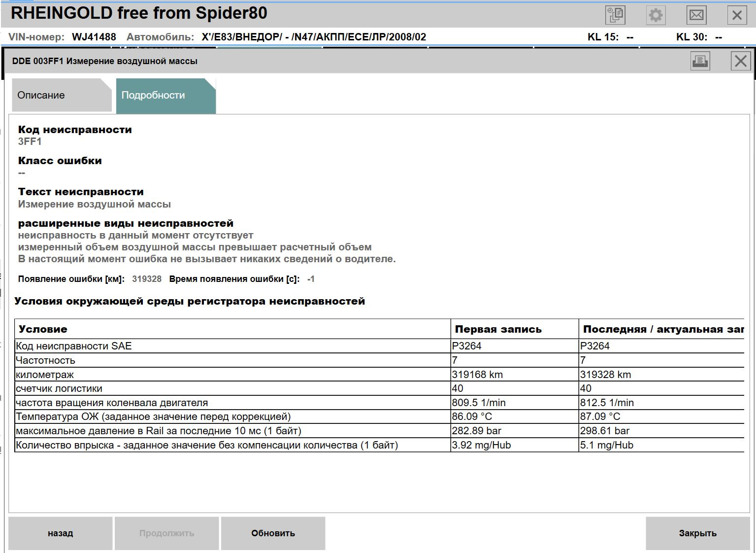The height and width of the screenshot is (553, 756).
Task: Click the 319168 km first record cell
Action: [515, 375]
